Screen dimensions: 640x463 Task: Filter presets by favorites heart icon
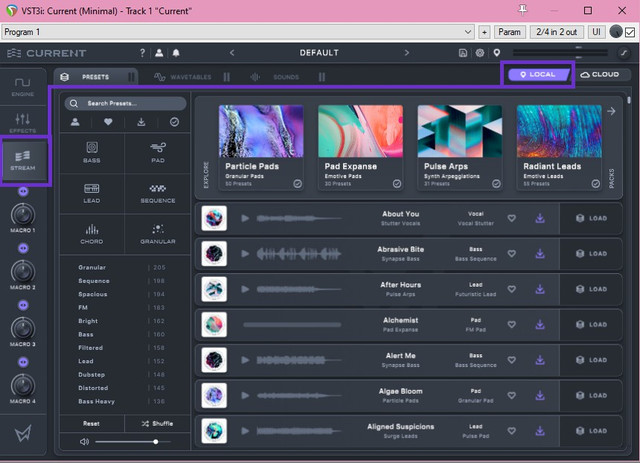point(108,122)
